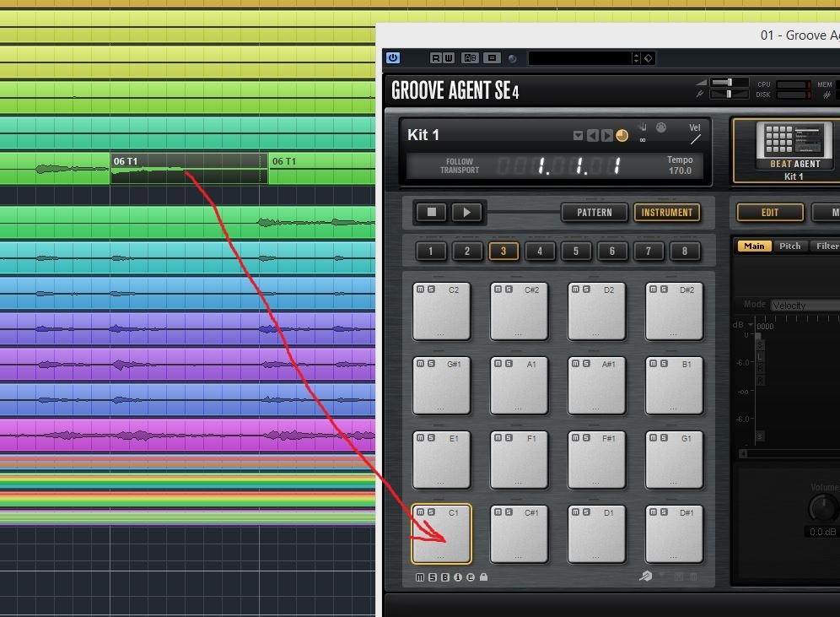Select the D1 drum pad
Screen dimensions: 840x617
tap(597, 534)
